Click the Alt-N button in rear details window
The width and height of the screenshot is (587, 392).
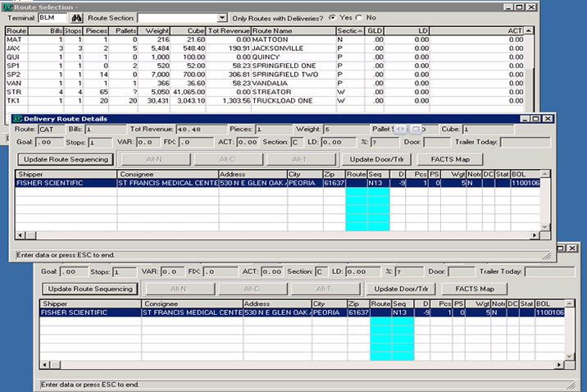180,289
